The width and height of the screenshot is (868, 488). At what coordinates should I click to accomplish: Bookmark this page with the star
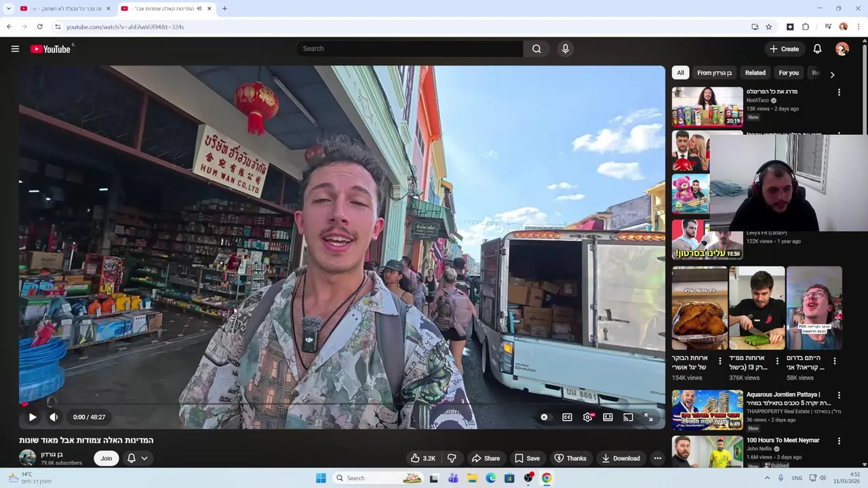point(768,26)
